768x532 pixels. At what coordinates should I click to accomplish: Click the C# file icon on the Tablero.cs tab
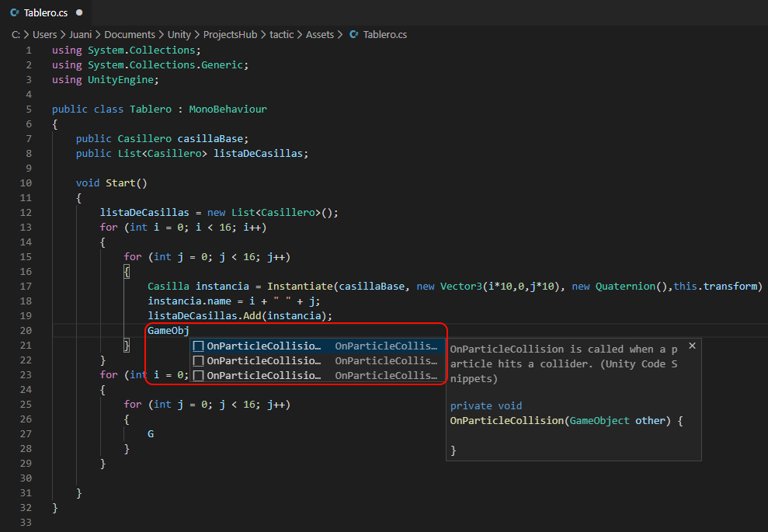tap(16, 12)
